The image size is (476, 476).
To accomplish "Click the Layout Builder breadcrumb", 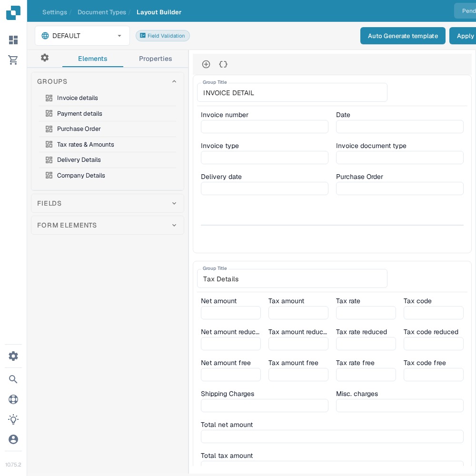I will pyautogui.click(x=159, y=12).
